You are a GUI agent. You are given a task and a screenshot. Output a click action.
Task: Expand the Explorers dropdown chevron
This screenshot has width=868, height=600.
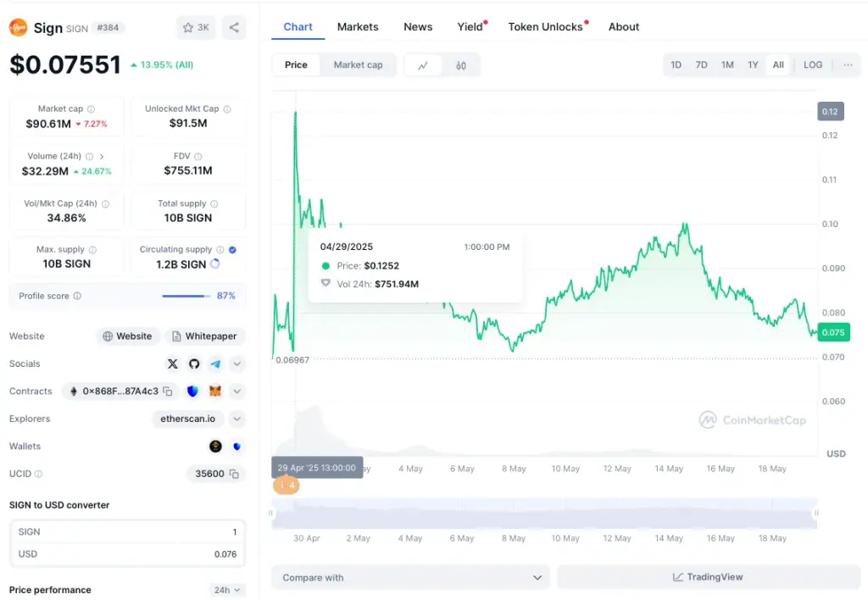pyautogui.click(x=237, y=419)
